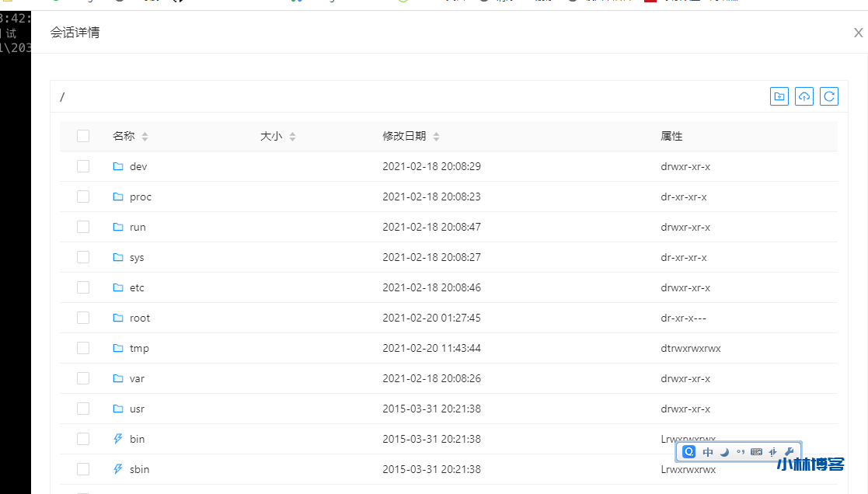Close the 会话详情 dialog
The image size is (868, 494).
[858, 33]
